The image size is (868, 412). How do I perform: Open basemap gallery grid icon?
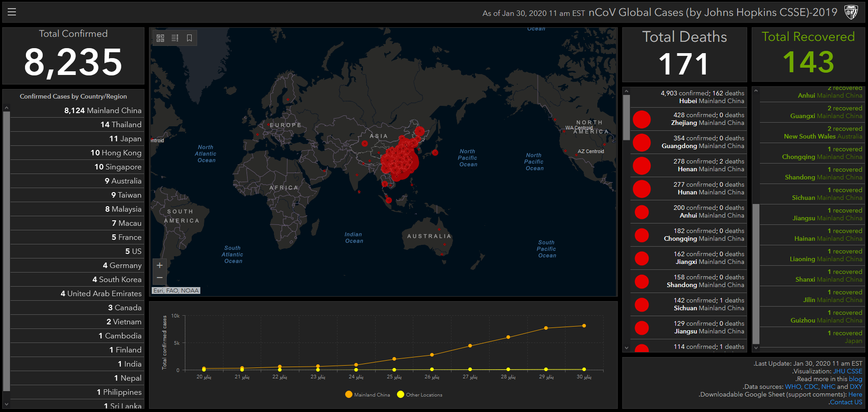[x=160, y=38]
